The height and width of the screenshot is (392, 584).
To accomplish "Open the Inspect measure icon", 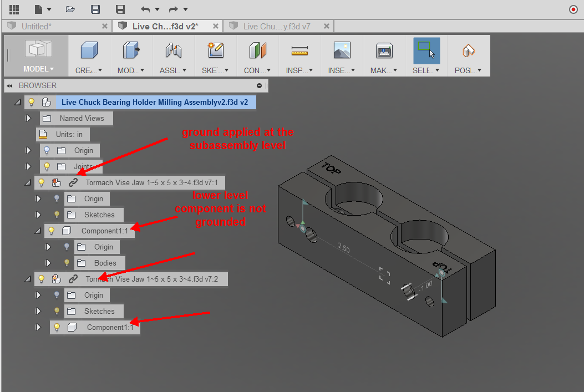I will pos(299,51).
